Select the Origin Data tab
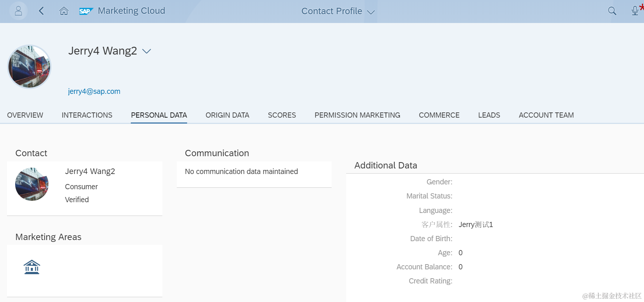The width and height of the screenshot is (644, 302). point(228,115)
